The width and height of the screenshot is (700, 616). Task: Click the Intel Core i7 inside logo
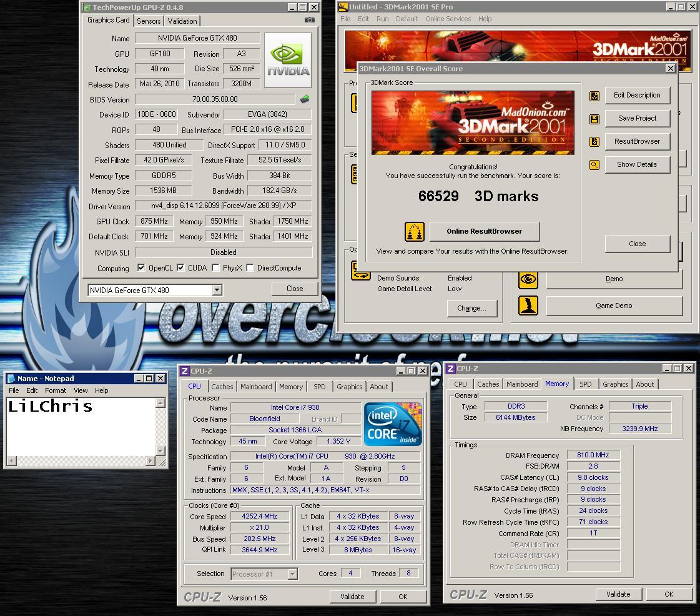[393, 424]
